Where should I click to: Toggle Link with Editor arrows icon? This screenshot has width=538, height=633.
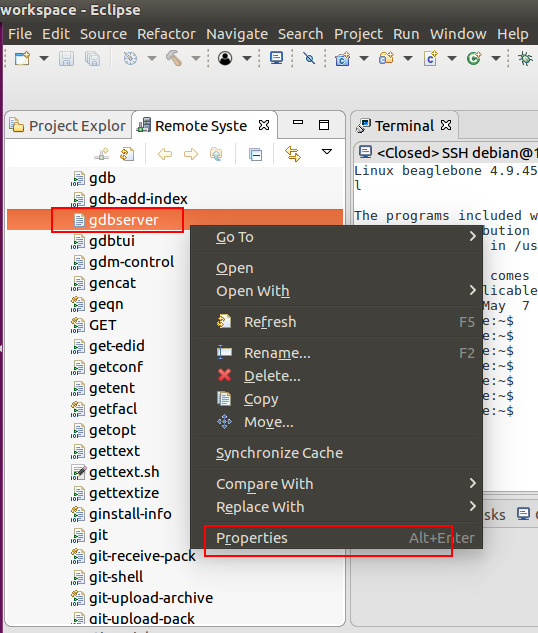293,154
